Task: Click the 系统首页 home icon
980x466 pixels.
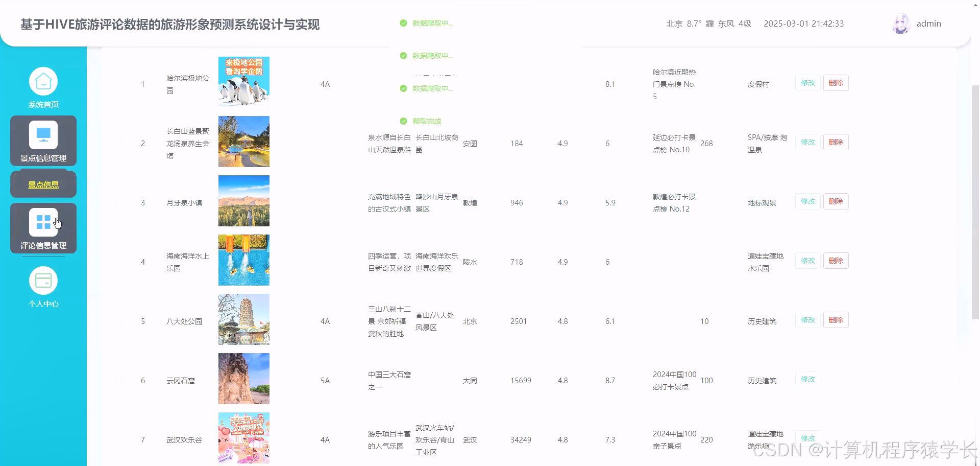Action: [x=43, y=81]
